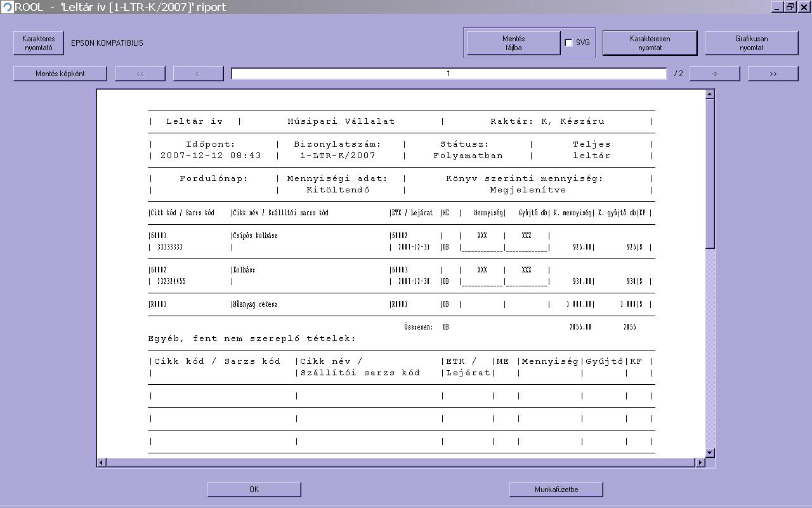Viewport: 812px width, 508px height.
Task: Go to next page with -> button
Action: coord(714,74)
